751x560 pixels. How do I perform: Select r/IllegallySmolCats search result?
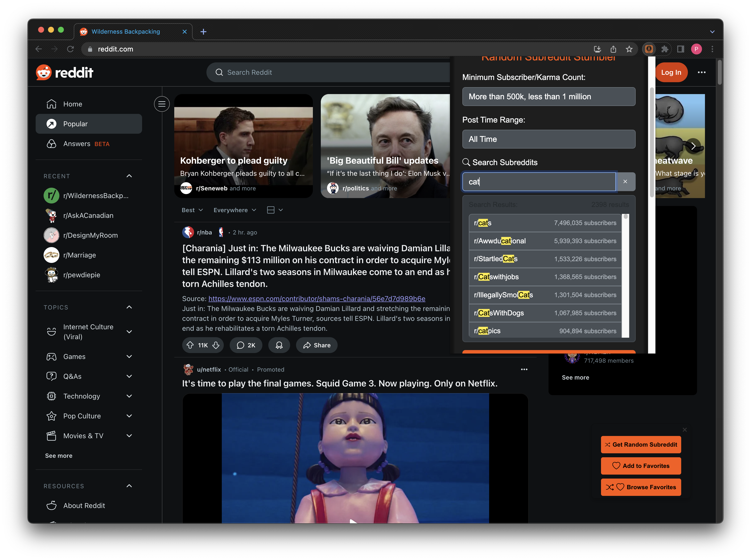(x=545, y=295)
